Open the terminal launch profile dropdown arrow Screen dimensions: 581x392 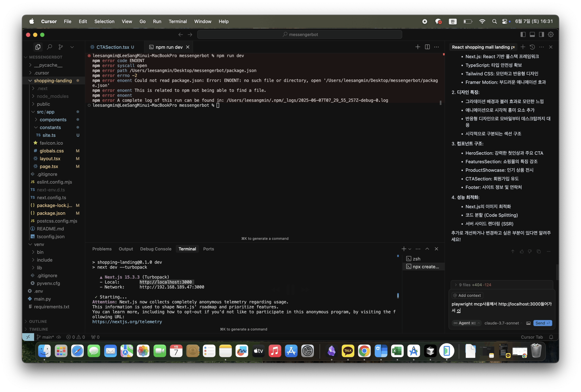(x=410, y=249)
